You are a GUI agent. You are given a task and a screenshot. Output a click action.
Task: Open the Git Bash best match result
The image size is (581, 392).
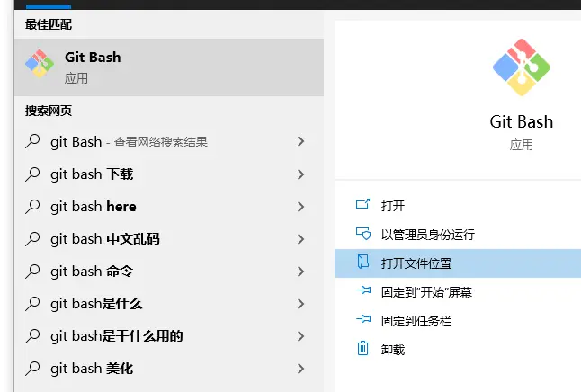tap(169, 67)
